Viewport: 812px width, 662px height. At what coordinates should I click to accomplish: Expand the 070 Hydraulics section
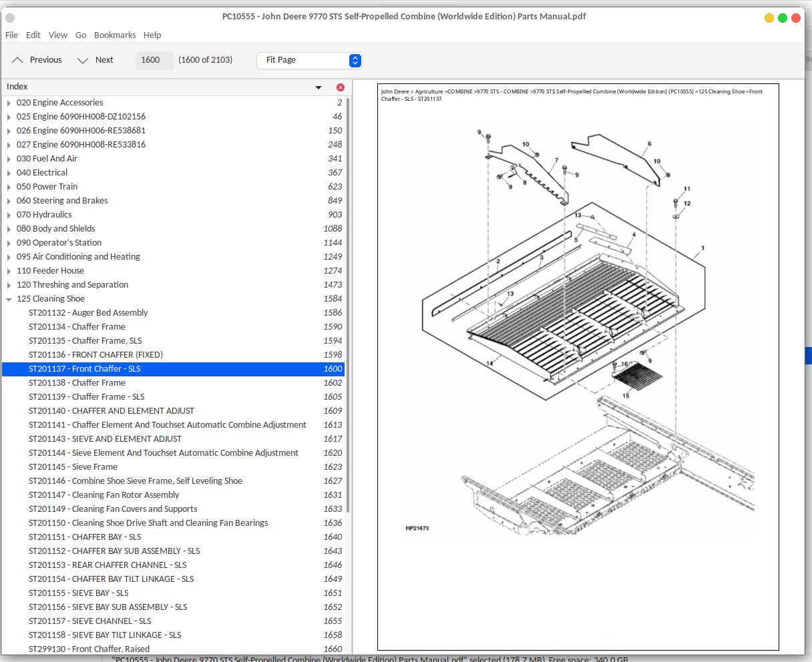coord(9,215)
